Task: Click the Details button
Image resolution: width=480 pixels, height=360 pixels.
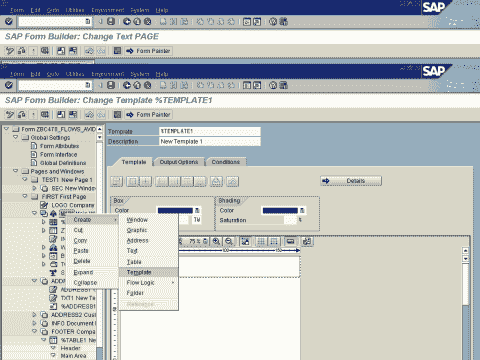Action: coord(351,181)
